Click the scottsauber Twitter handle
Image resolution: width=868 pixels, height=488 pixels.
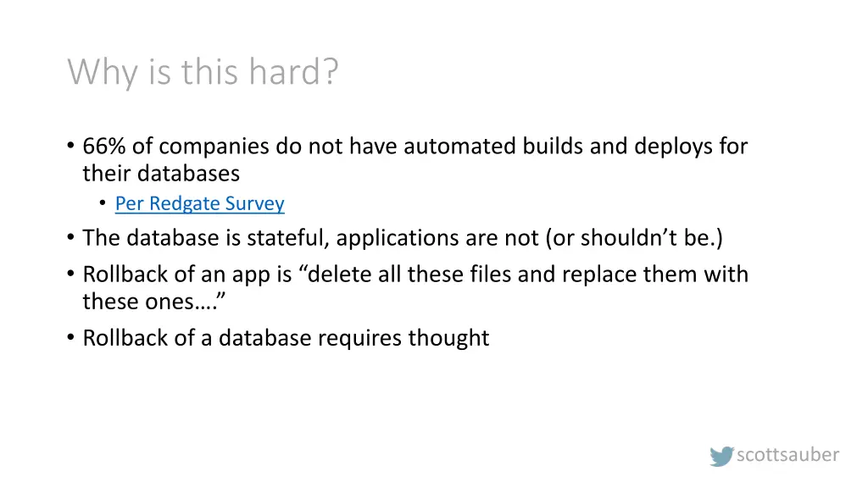787,455
